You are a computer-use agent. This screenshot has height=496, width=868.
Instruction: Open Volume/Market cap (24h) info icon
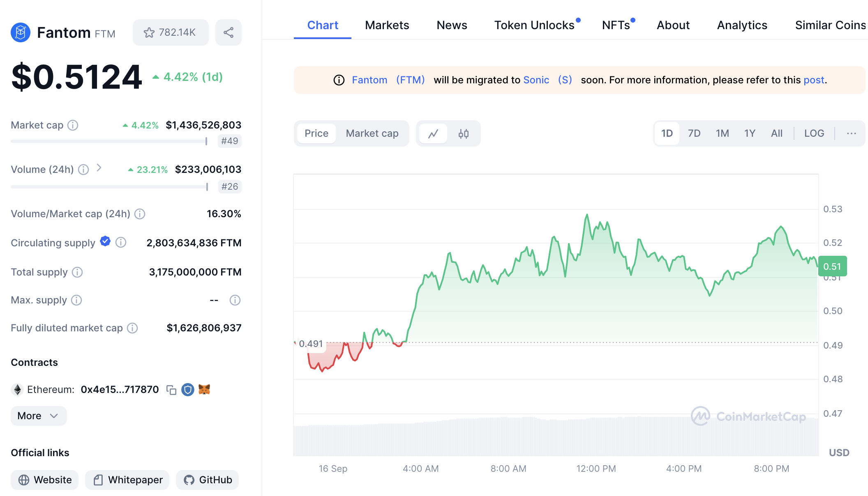tap(140, 214)
